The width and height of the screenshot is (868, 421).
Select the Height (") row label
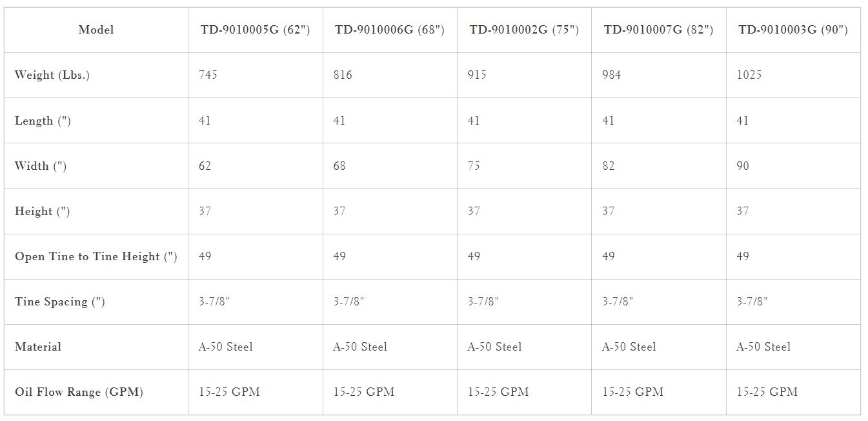pyautogui.click(x=42, y=211)
